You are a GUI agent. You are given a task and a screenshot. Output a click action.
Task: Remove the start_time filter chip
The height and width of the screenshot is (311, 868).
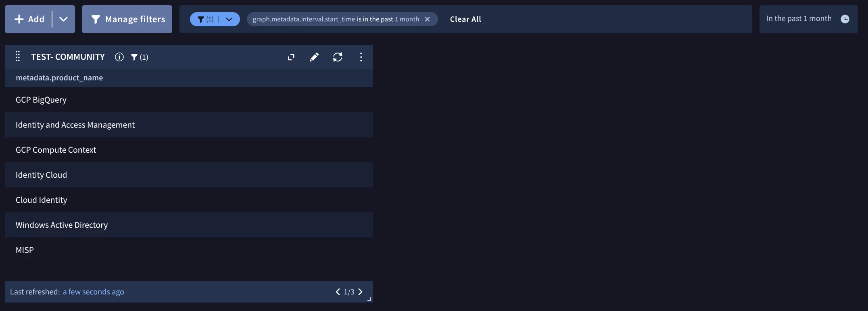[428, 19]
